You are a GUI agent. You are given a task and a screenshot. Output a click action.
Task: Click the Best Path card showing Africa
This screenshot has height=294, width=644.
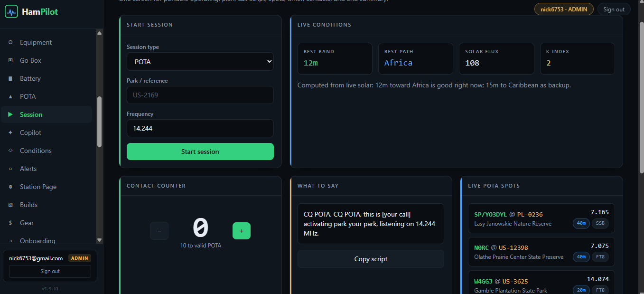(415, 58)
